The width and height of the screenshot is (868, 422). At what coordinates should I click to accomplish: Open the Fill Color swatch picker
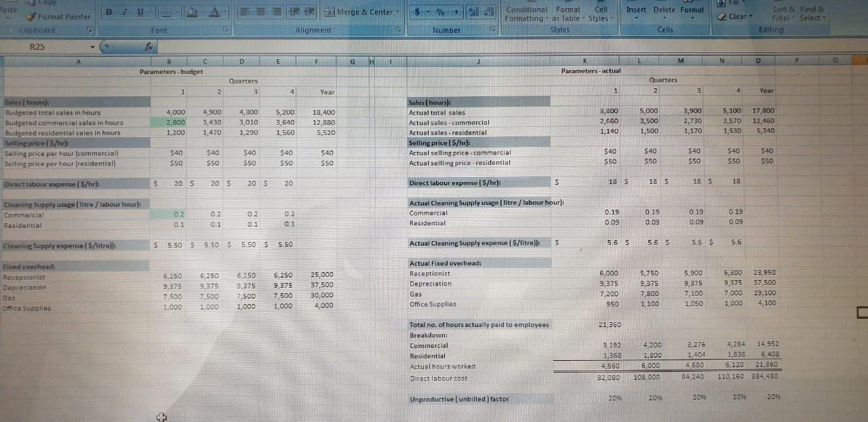192,12
